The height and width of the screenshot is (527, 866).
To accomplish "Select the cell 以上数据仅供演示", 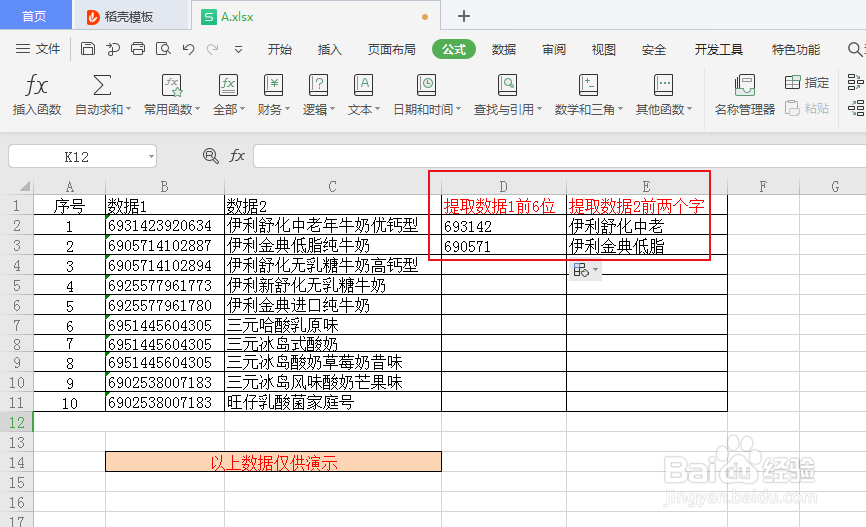I will click(x=273, y=462).
